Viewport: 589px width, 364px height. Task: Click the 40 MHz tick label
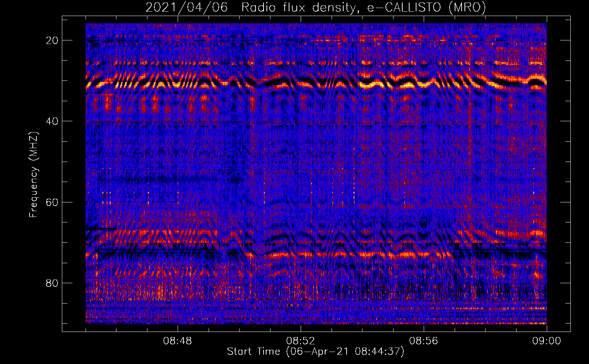52,121
